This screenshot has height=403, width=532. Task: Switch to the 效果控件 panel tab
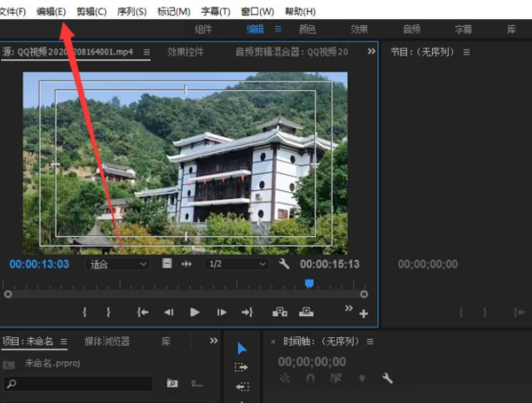coord(185,52)
